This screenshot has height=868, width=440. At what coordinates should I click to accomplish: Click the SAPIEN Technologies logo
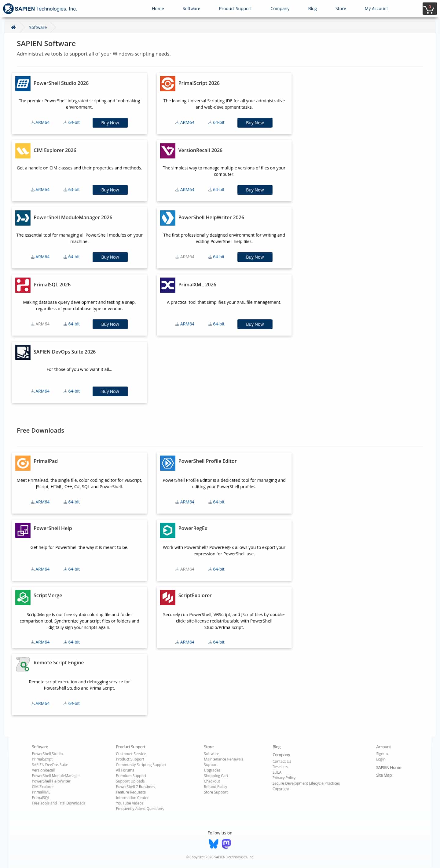40,9
